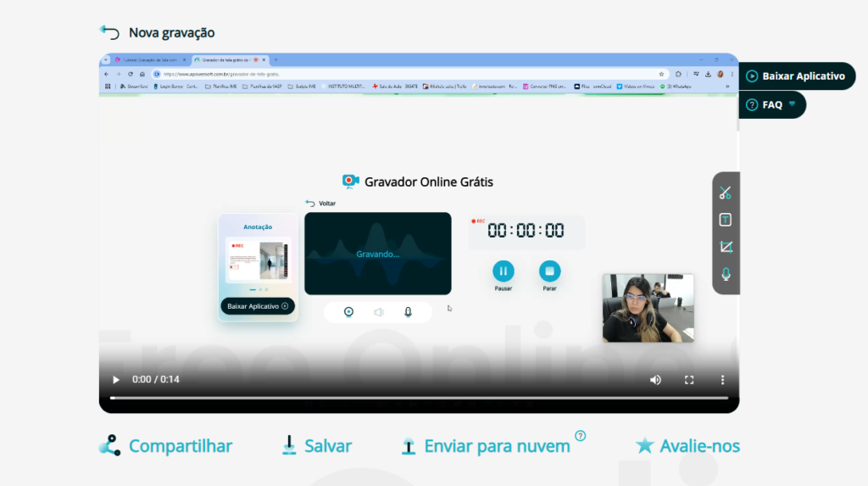Expand the FAQ dropdown arrow

793,104
